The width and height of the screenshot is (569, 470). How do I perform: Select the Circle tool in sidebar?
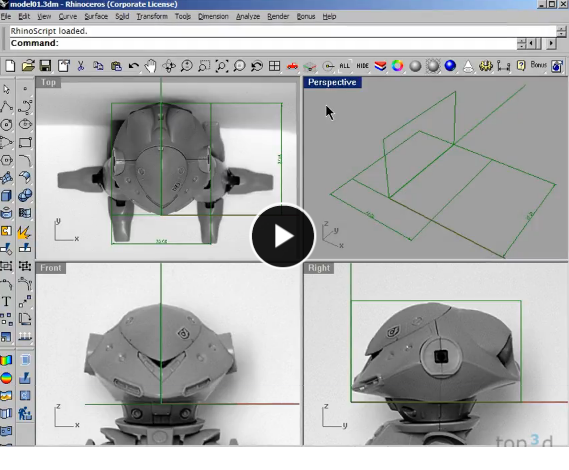click(x=6, y=124)
